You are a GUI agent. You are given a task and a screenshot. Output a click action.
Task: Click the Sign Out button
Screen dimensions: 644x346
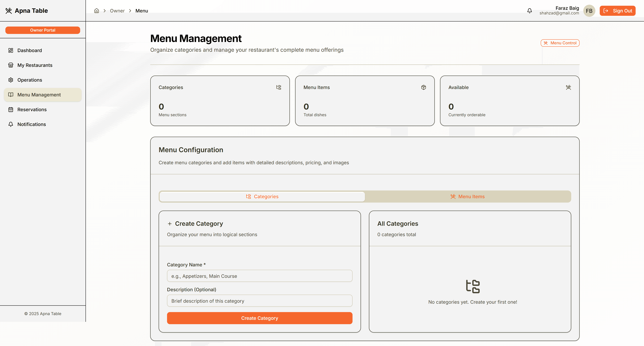pyautogui.click(x=618, y=11)
